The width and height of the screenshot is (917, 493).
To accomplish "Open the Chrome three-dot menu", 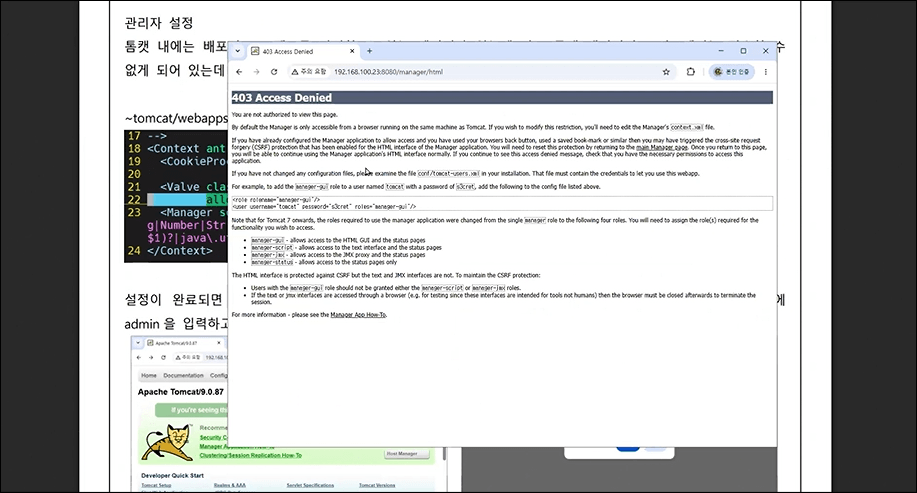I will 766,72.
